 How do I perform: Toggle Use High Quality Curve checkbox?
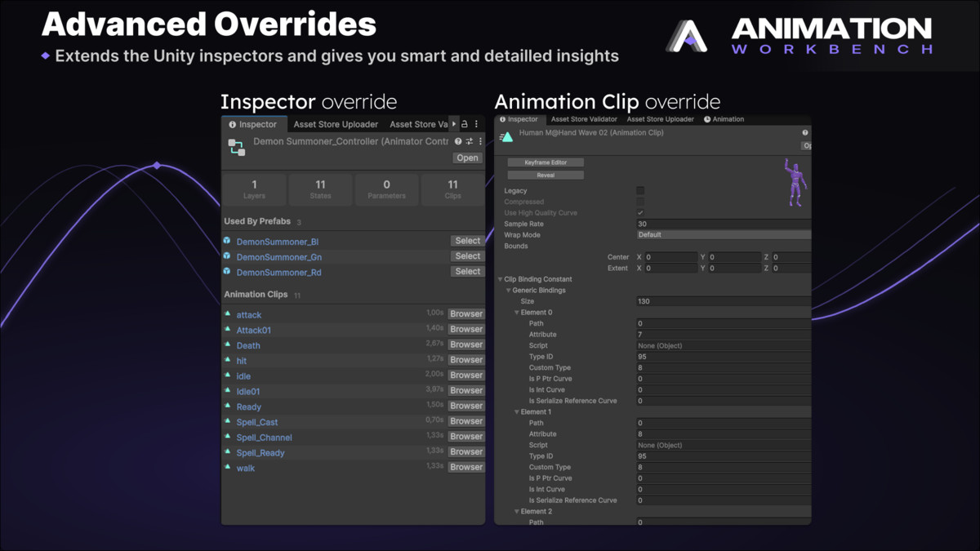pyautogui.click(x=640, y=212)
